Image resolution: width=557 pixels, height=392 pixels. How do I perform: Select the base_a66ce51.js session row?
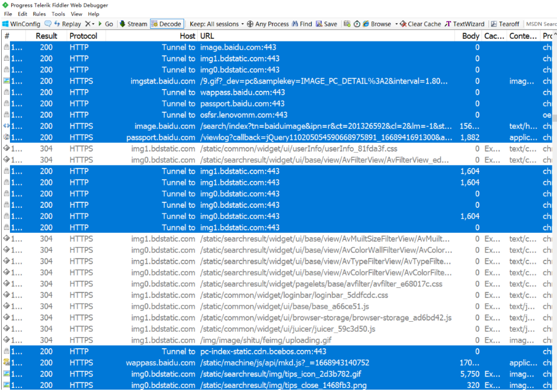[x=277, y=306]
